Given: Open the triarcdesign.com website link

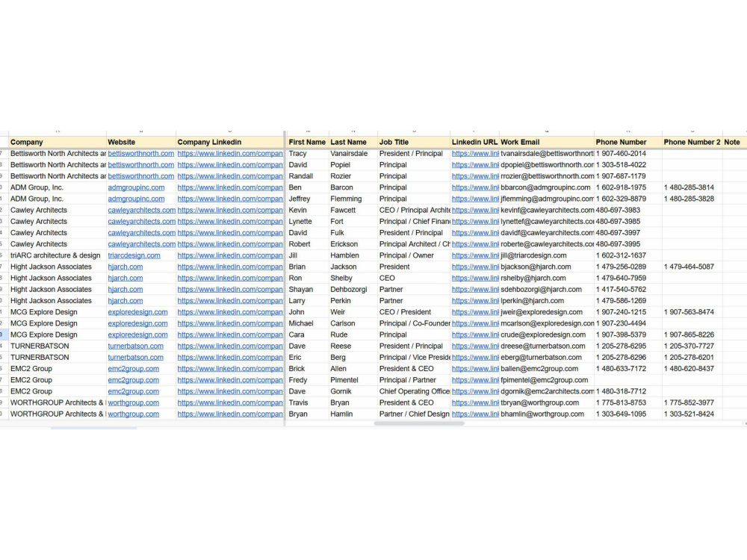Looking at the screenshot, I should click(x=134, y=255).
